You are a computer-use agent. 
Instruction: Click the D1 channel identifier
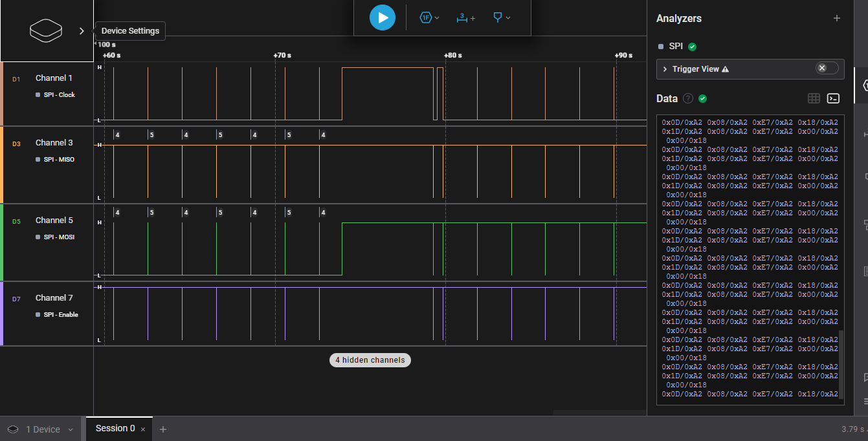click(x=16, y=79)
